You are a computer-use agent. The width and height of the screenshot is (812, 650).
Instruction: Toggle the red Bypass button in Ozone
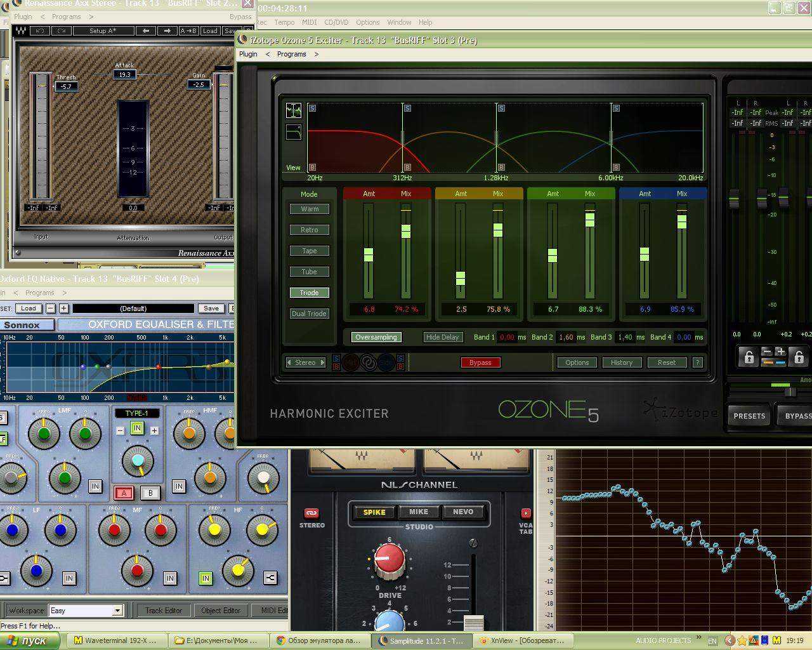pyautogui.click(x=480, y=362)
